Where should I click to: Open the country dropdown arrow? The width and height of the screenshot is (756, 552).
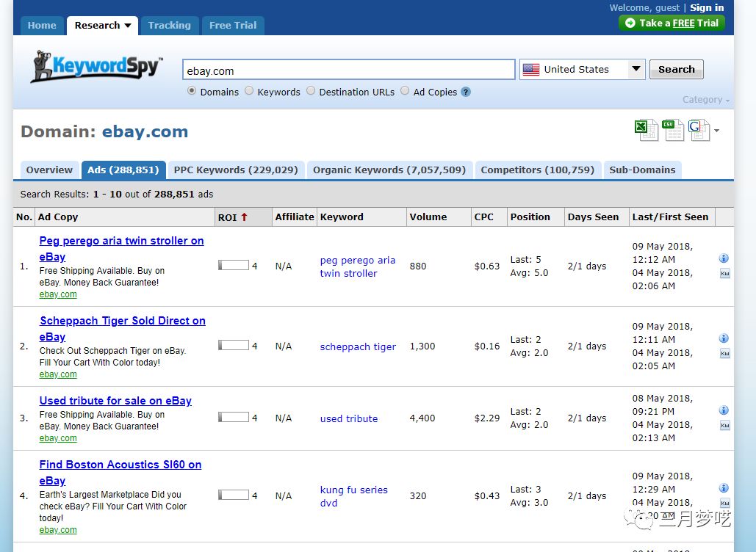[636, 69]
